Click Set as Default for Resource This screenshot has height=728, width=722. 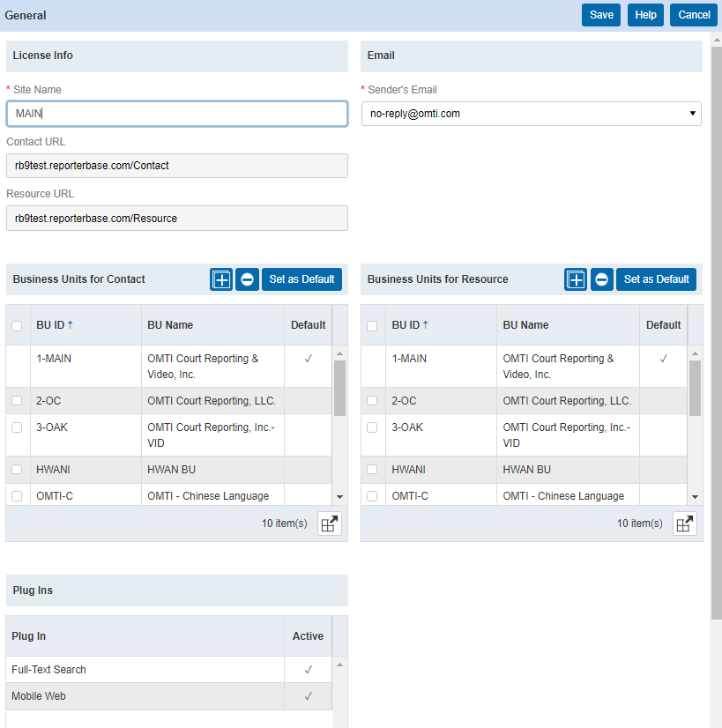pyautogui.click(x=656, y=279)
